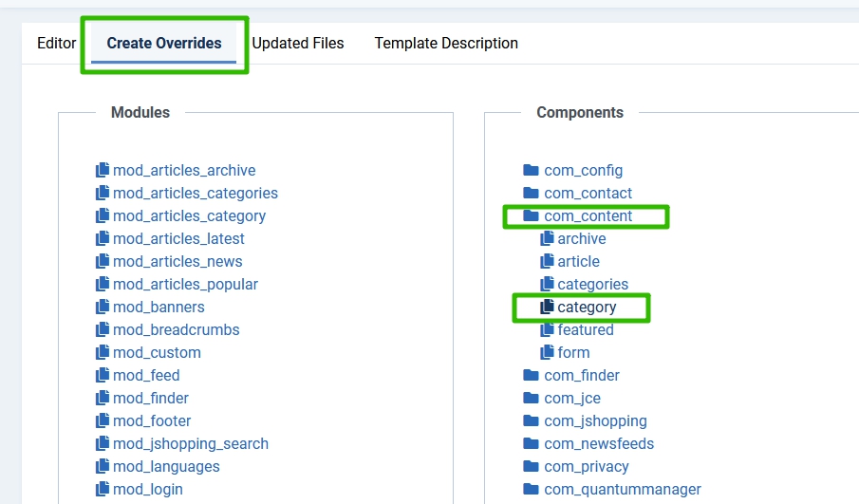Click the copy icon next to mod_banners
The width and height of the screenshot is (859, 504).
[x=103, y=308]
